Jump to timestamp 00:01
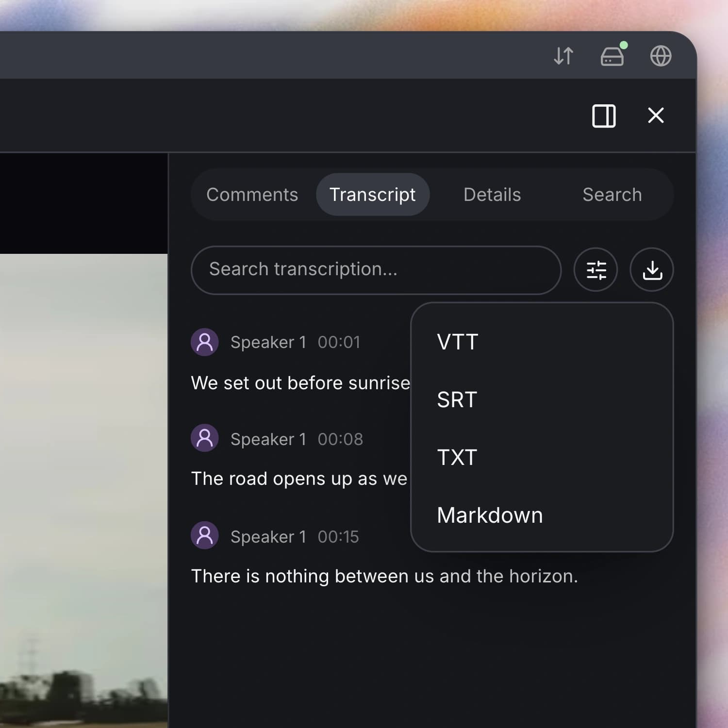Viewport: 728px width, 728px height. (x=339, y=342)
